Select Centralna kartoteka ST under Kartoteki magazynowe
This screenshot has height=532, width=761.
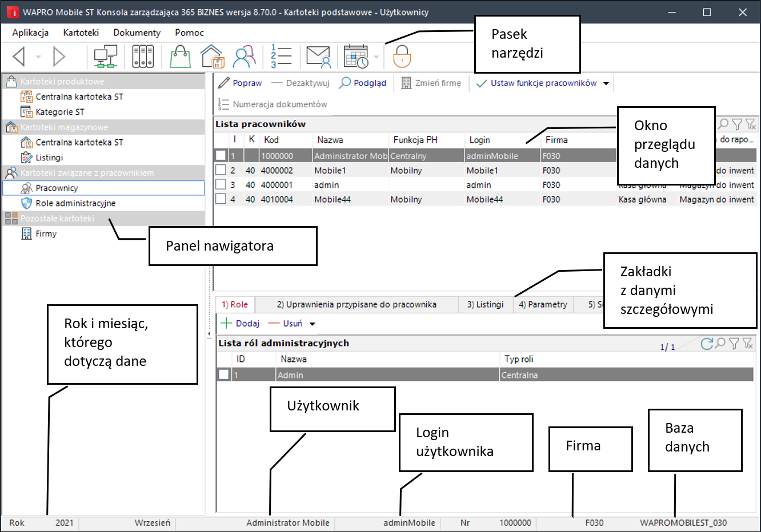(79, 143)
